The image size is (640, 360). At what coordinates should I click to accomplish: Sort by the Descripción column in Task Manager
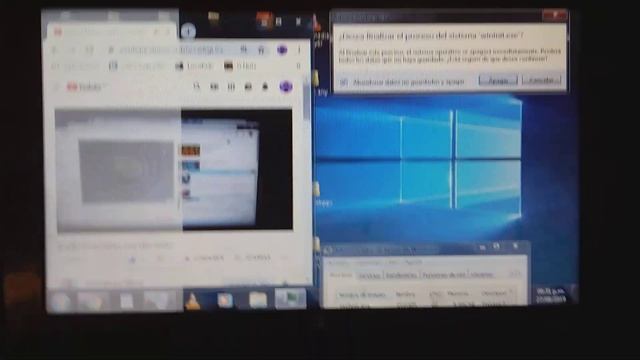coord(495,293)
